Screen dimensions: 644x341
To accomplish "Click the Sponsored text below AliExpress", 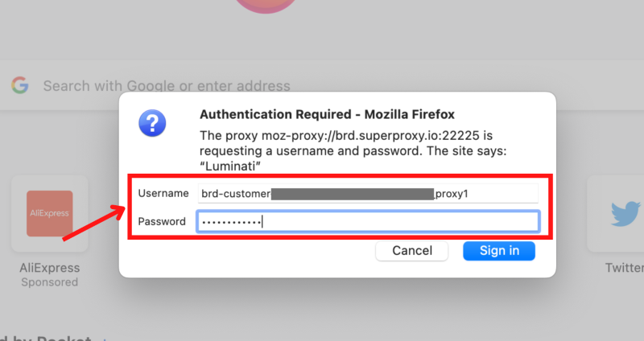I will 50,282.
